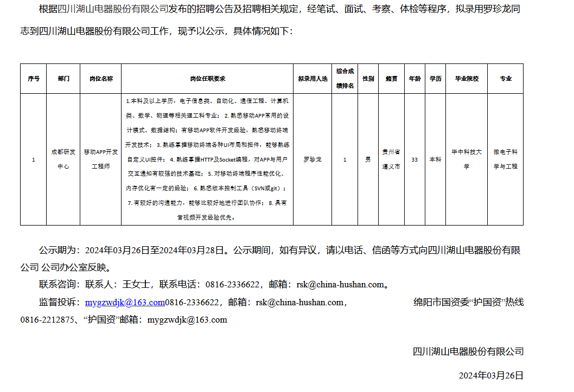Click the 华中科技大学 university cell

click(466, 159)
